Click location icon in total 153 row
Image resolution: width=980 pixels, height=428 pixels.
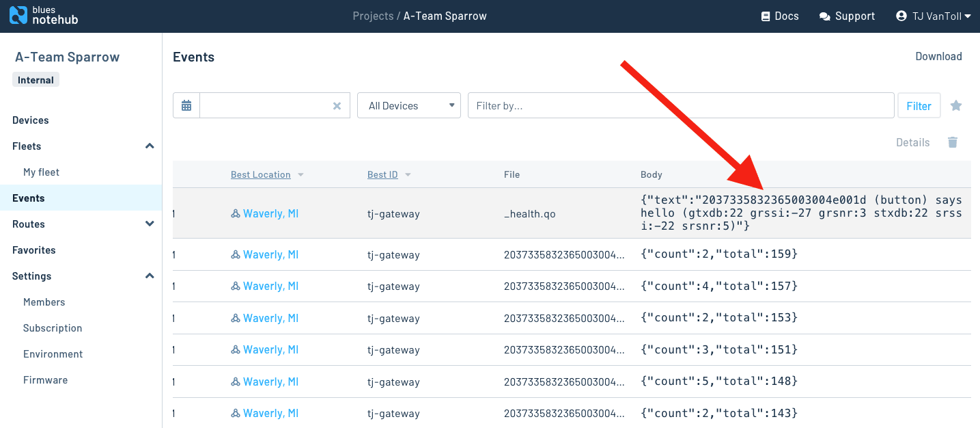[236, 319]
